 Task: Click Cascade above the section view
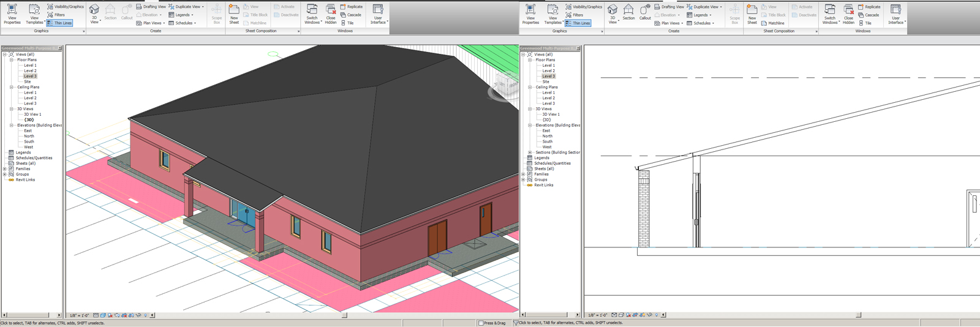pyautogui.click(x=869, y=15)
